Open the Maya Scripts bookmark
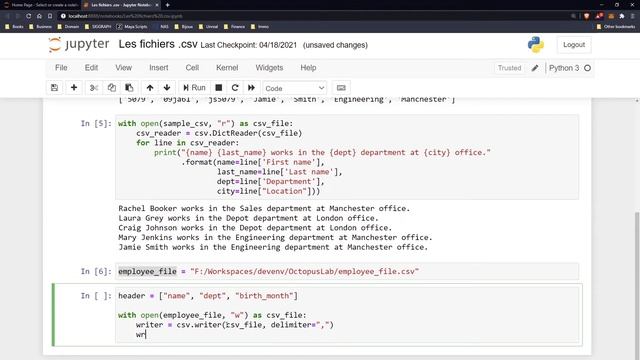 132,27
